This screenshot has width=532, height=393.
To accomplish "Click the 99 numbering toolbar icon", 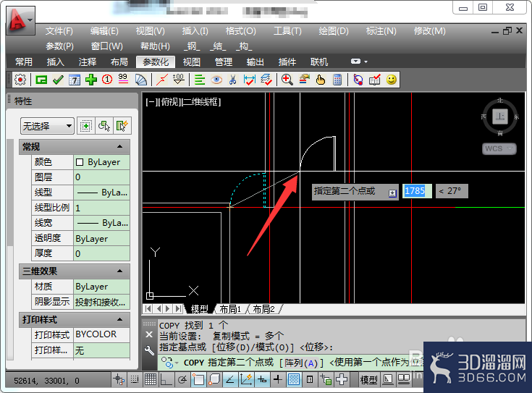I will [x=123, y=80].
